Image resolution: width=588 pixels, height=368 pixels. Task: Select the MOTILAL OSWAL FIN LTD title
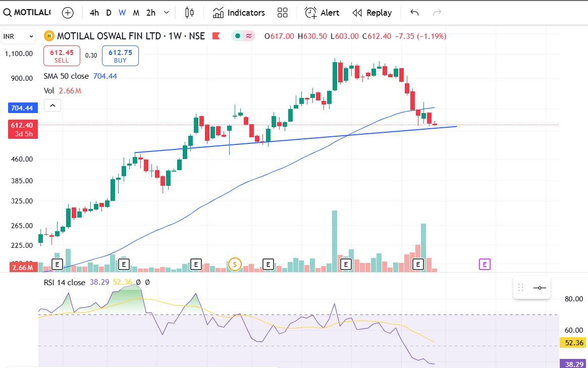109,36
